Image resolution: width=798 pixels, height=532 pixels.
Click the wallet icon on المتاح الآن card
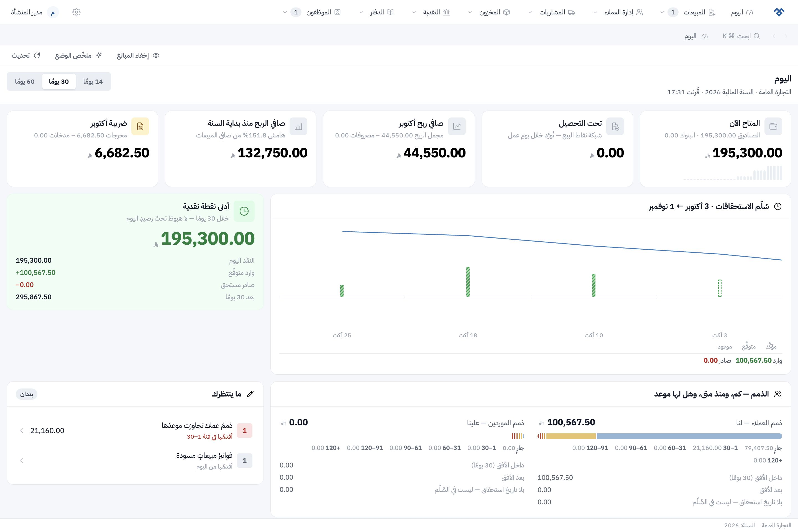[773, 127]
